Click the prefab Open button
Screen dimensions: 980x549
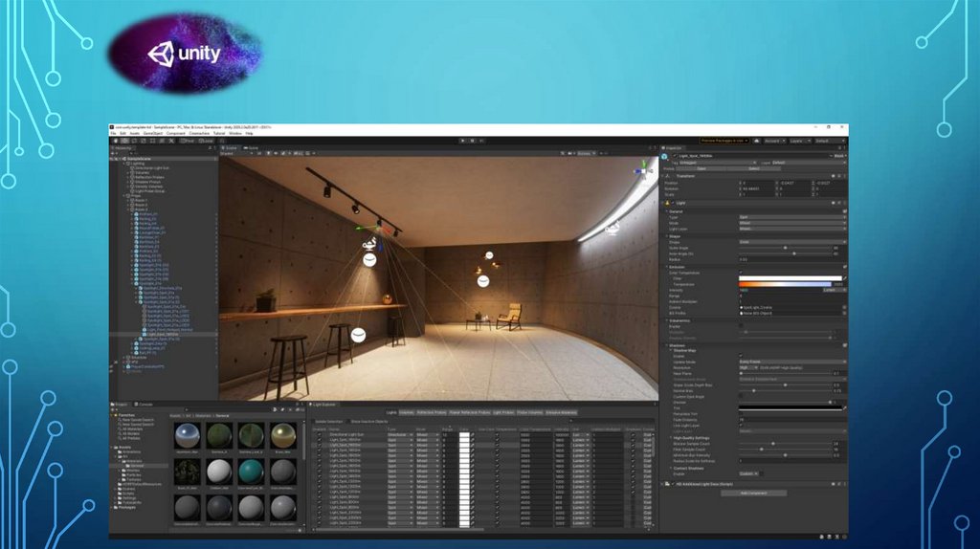tap(702, 168)
